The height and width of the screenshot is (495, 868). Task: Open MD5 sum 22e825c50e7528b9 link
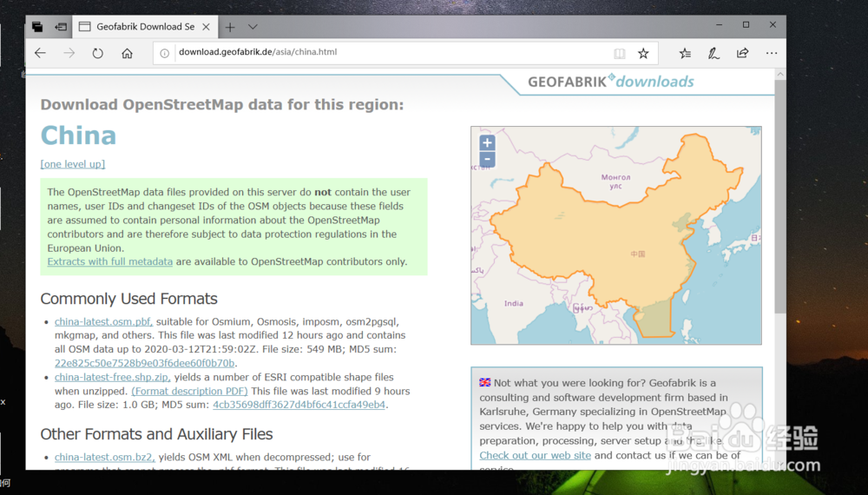(x=144, y=363)
